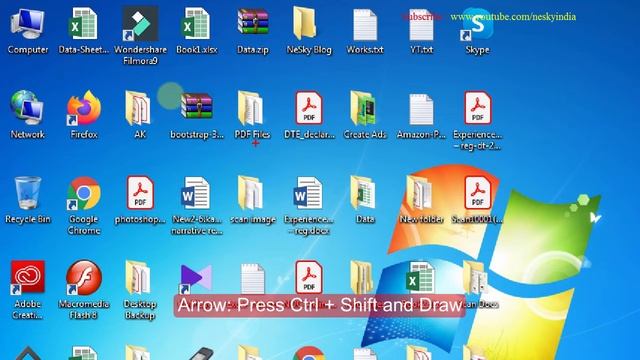Launch Wondershare Filmora9 shortcut
The image size is (640, 360).
tap(140, 24)
